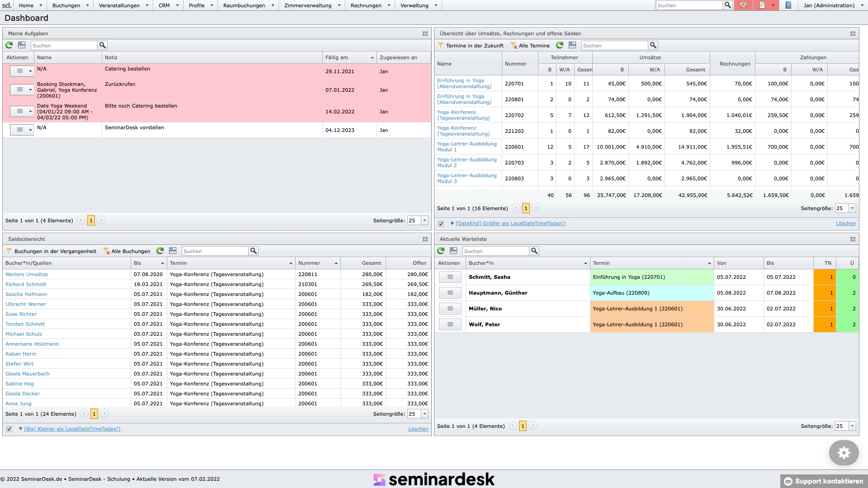Image resolution: width=868 pixels, height=488 pixels.
Task: Open the Rechnungen menu
Action: pos(366,5)
